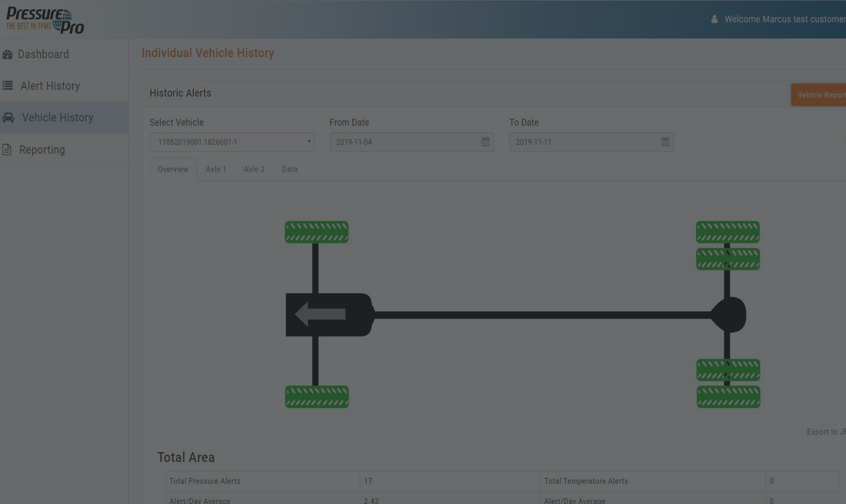Open Alert History in the sidebar
The height and width of the screenshot is (504, 846).
(x=50, y=86)
